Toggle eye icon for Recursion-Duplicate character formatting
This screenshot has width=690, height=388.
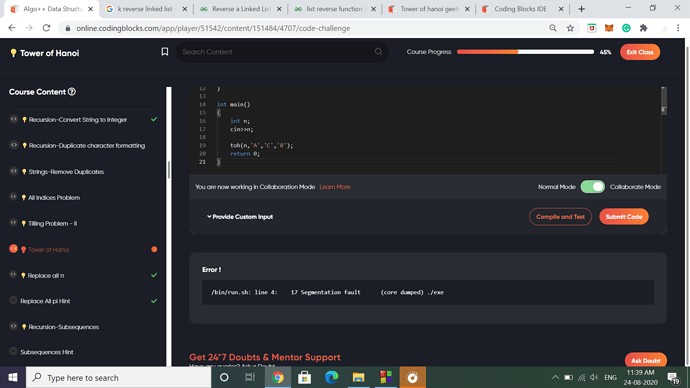pyautogui.click(x=14, y=145)
